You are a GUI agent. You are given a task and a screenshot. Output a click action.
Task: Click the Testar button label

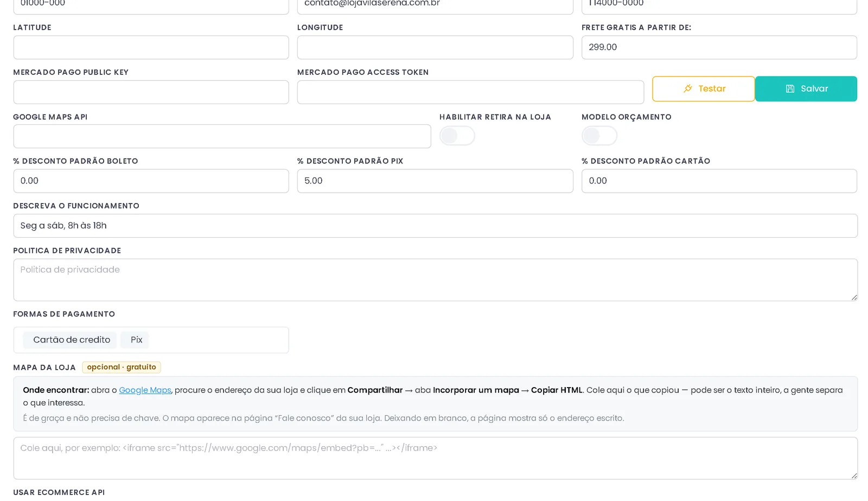coord(712,88)
